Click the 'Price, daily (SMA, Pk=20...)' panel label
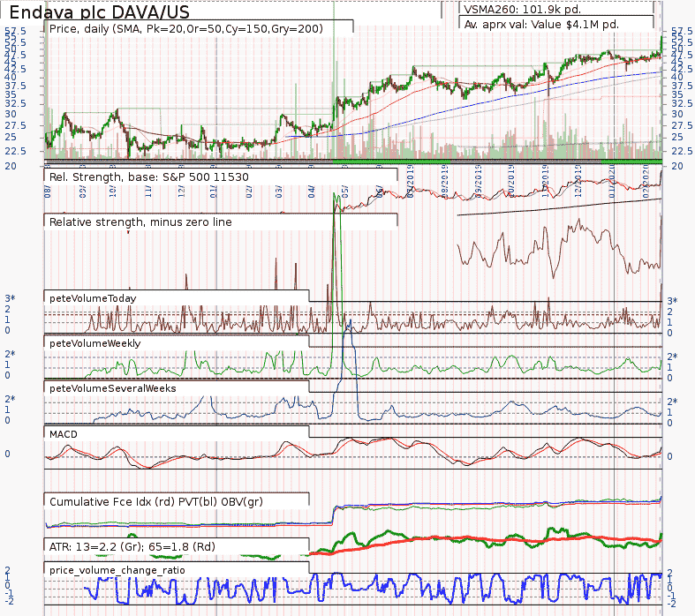 [186, 29]
